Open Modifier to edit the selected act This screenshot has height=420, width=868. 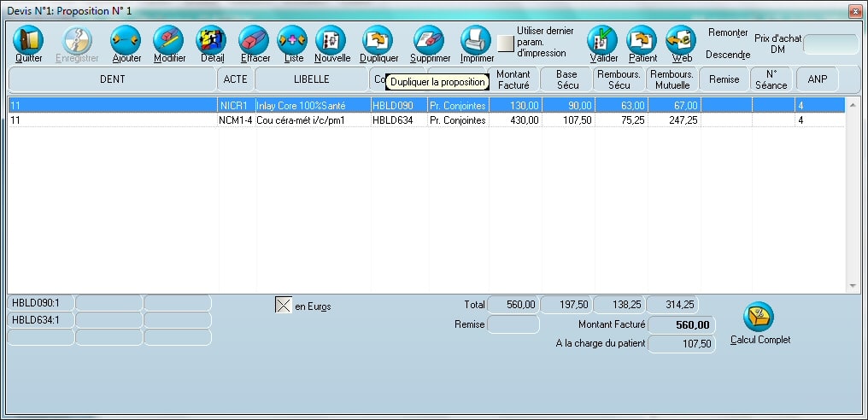point(169,40)
